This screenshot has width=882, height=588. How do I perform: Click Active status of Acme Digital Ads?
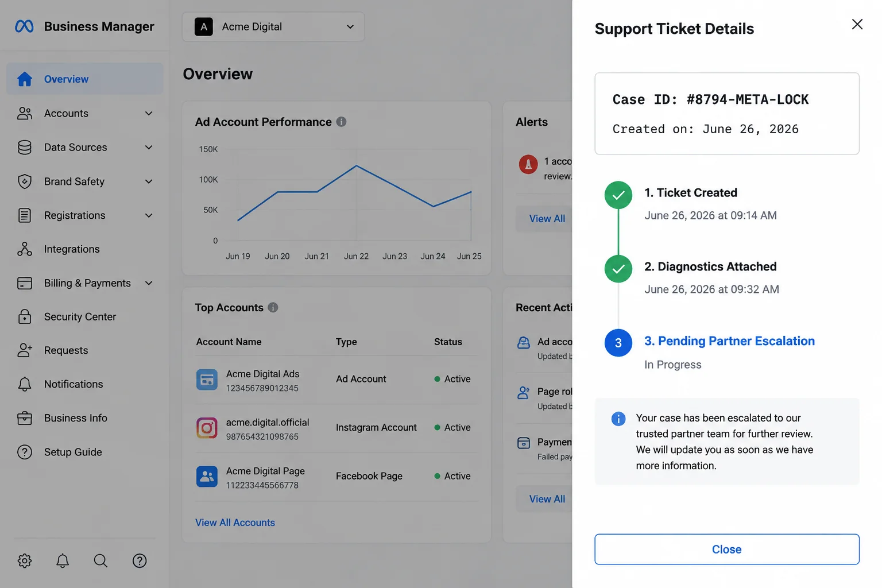pos(452,379)
